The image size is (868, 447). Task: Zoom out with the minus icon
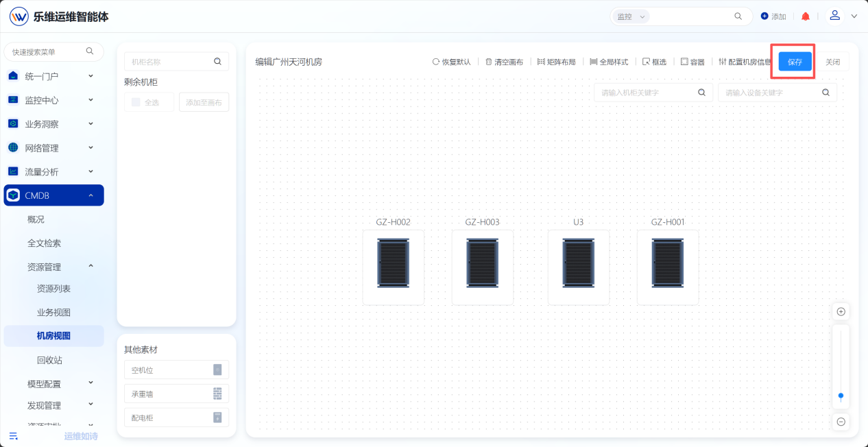click(841, 422)
